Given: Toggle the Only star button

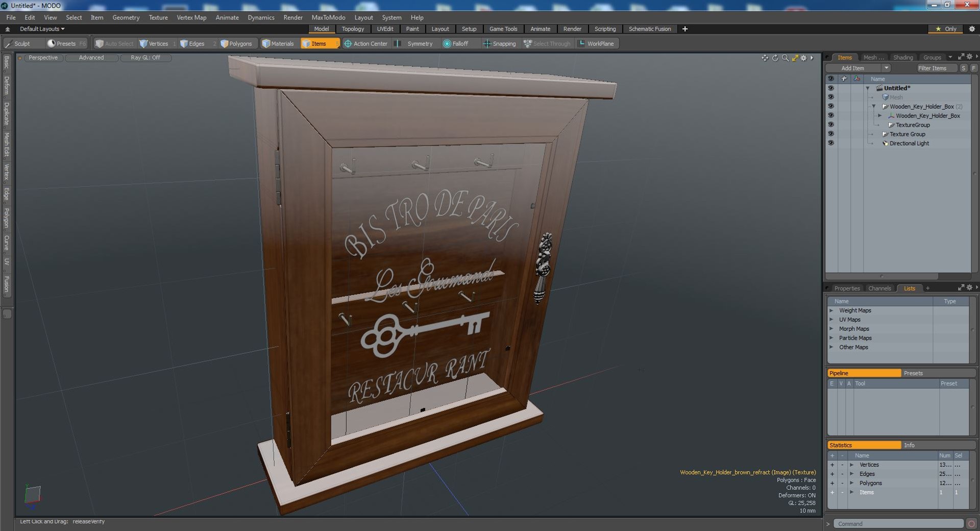Looking at the screenshot, I should 946,29.
